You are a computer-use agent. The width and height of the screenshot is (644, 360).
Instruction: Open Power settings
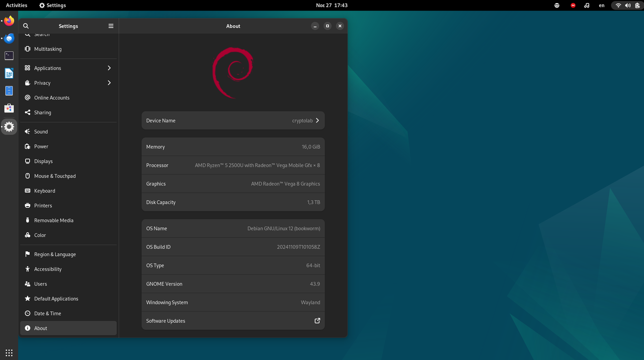click(x=68, y=147)
